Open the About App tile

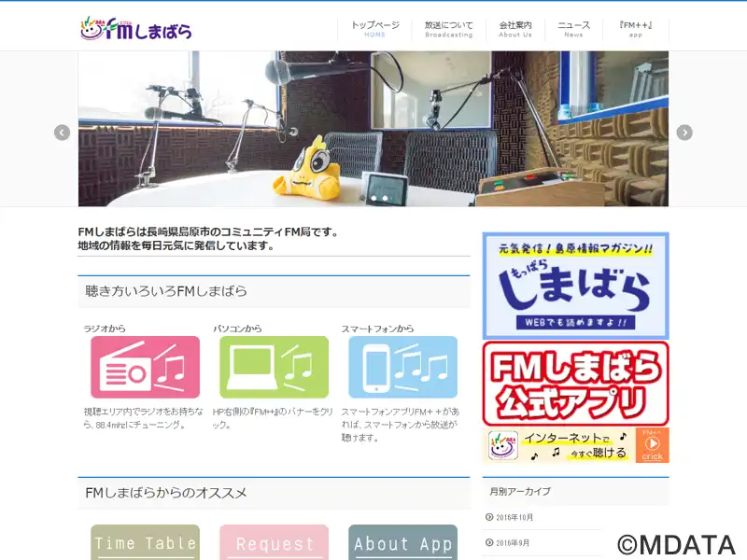pos(403,542)
